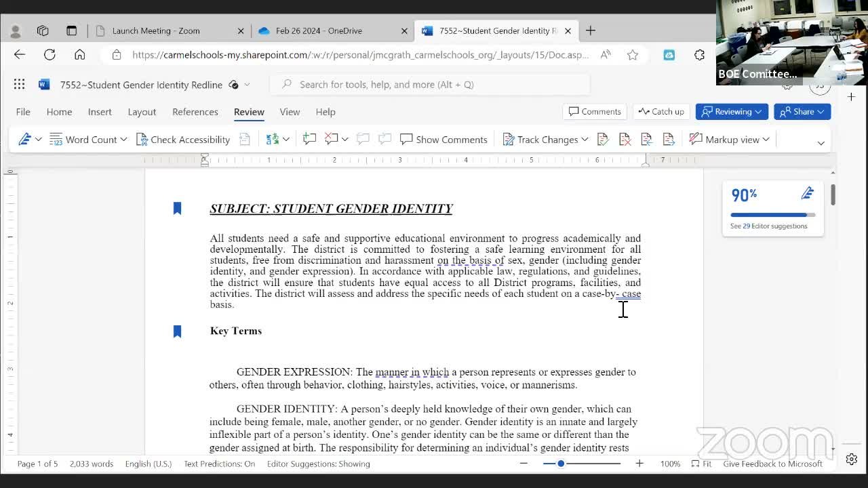Open the Office app launcher grid

click(x=19, y=84)
